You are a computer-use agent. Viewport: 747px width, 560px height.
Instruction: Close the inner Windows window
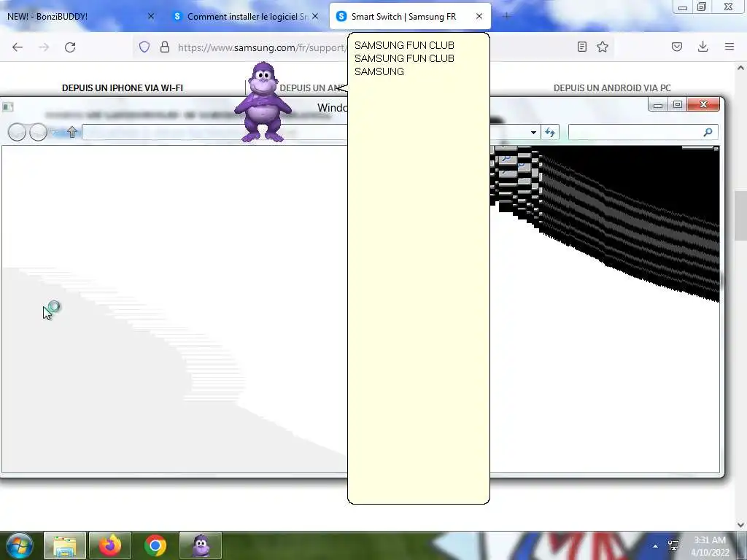click(x=703, y=105)
